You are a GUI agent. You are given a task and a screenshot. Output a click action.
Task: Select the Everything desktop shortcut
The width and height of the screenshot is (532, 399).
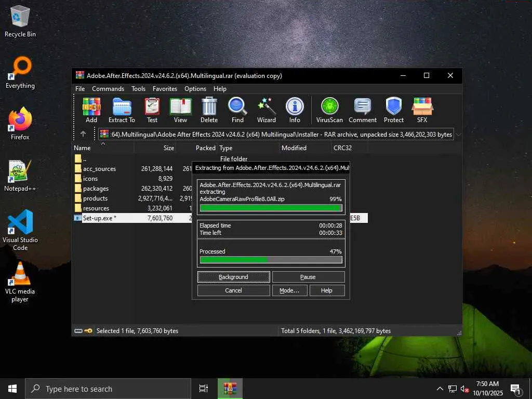20,73
